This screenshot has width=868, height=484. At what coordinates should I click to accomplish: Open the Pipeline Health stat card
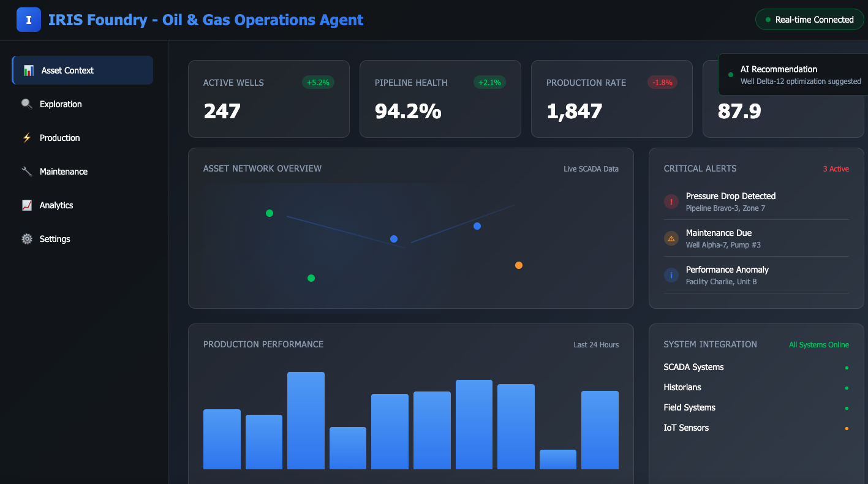440,99
